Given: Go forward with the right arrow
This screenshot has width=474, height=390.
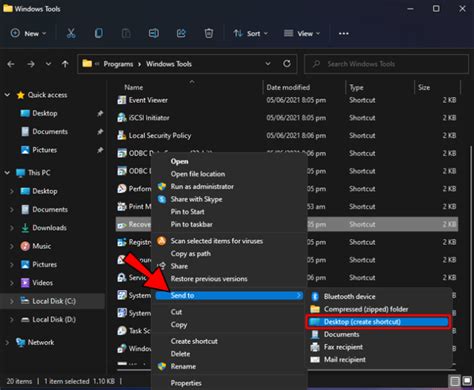Looking at the screenshot, I should coord(31,64).
